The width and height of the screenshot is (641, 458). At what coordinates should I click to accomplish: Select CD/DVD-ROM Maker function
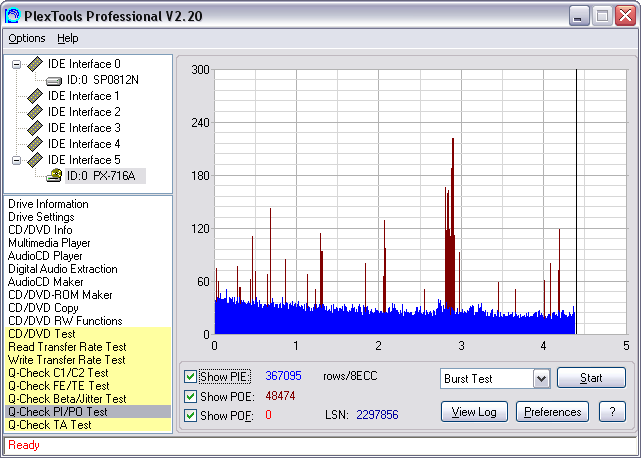coord(60,295)
